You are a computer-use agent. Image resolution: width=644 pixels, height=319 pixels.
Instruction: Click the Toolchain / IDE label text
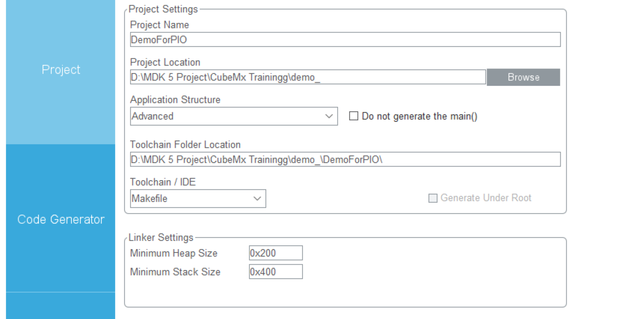click(x=162, y=182)
